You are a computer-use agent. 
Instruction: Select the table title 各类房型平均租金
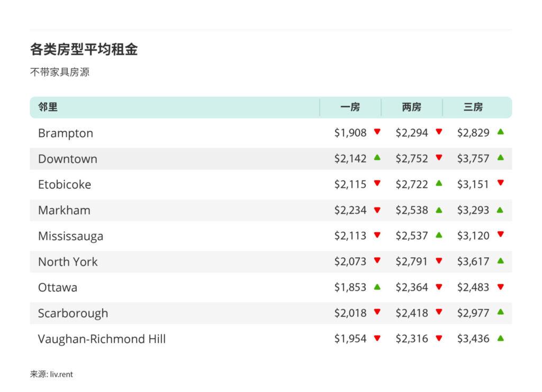pos(85,49)
